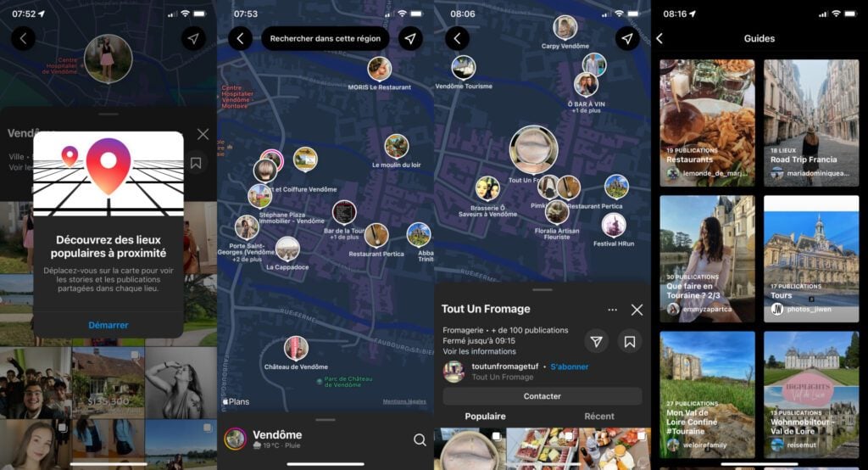Image resolution: width=868 pixels, height=470 pixels.
Task: Open the Road Trip Francia guide
Action: click(x=811, y=122)
